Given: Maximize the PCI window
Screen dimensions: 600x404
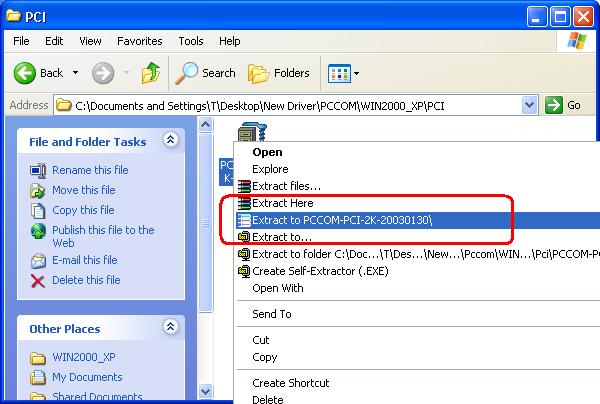Looking at the screenshot, I should pos(560,17).
